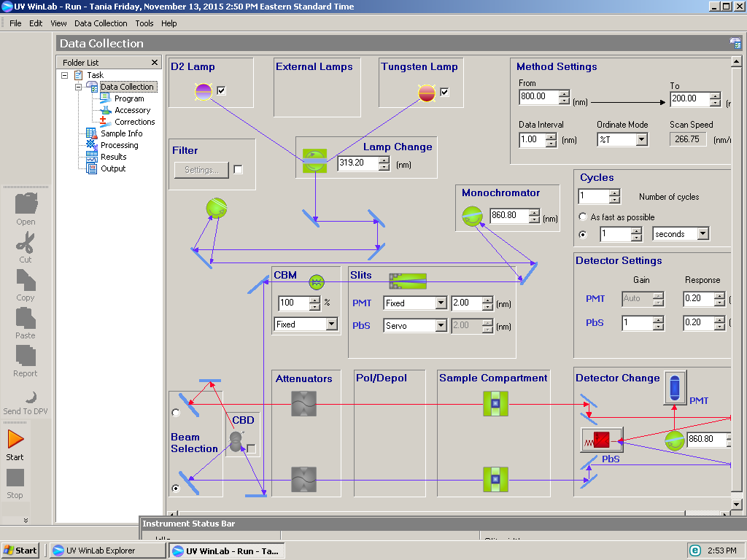Open the PbS slit Servo dropdown
The image size is (747, 560).
pos(441,326)
